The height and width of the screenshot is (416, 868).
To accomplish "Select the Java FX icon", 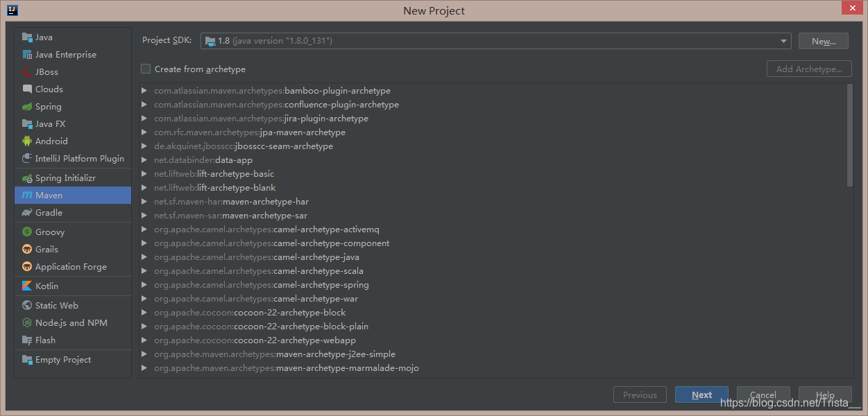I will point(27,124).
